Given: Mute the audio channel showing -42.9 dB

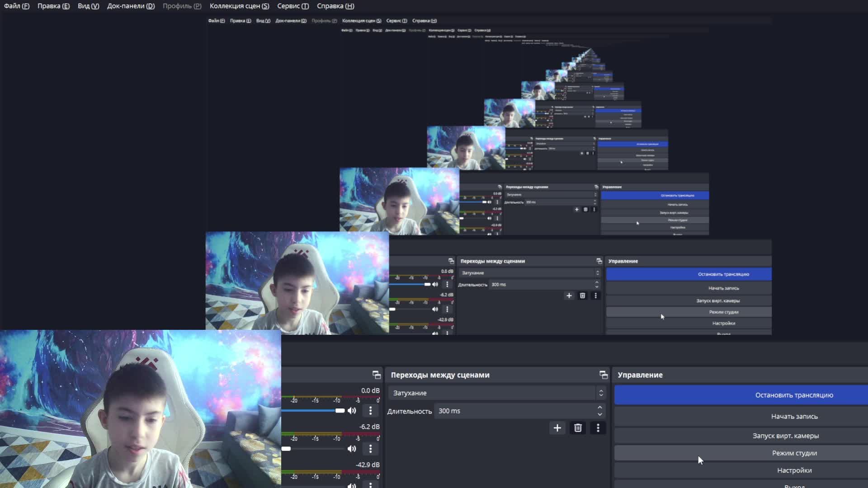Looking at the screenshot, I should click(x=352, y=485).
